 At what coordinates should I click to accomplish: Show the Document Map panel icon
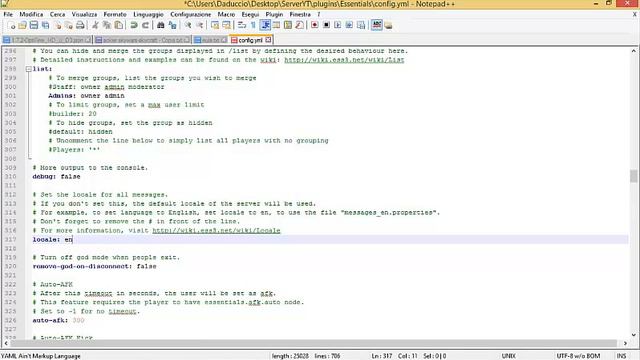(288, 25)
